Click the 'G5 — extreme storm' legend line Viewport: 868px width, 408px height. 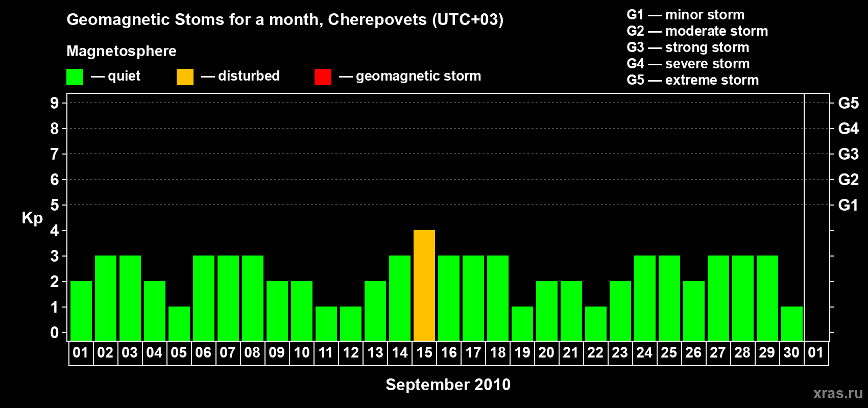(693, 80)
